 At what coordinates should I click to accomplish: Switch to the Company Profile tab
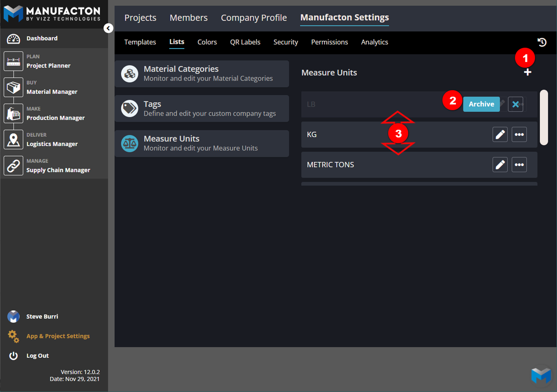point(253,18)
